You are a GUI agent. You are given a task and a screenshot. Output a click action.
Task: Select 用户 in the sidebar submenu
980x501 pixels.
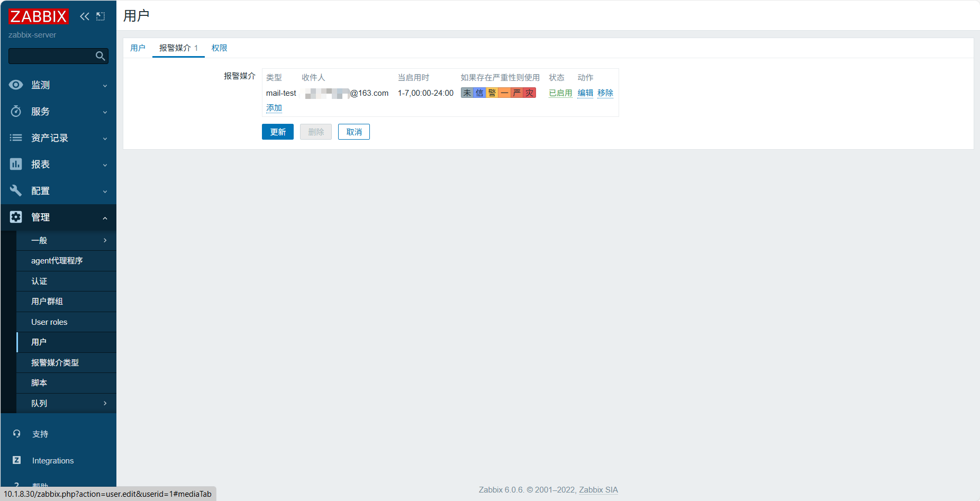66,342
